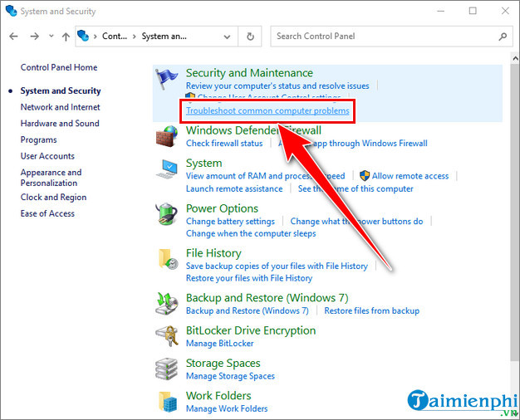Viewport: 520px width, 420px height.
Task: Go up one level with up arrow
Action: pyautogui.click(x=66, y=37)
